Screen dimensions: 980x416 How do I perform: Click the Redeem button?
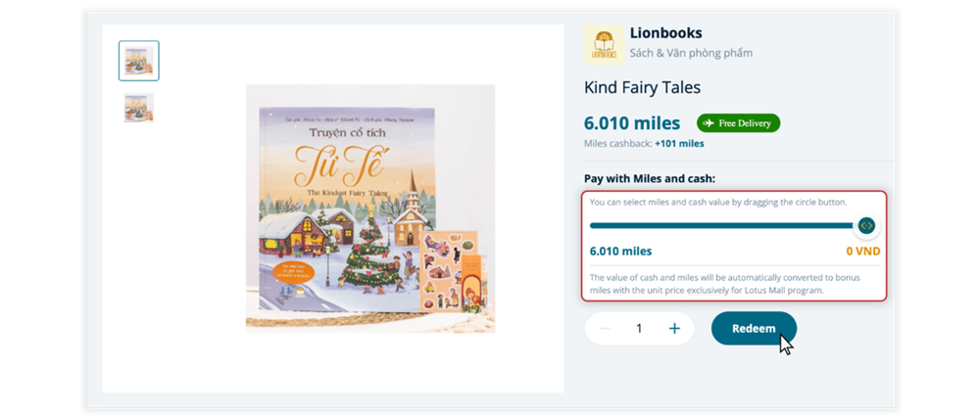coord(754,329)
